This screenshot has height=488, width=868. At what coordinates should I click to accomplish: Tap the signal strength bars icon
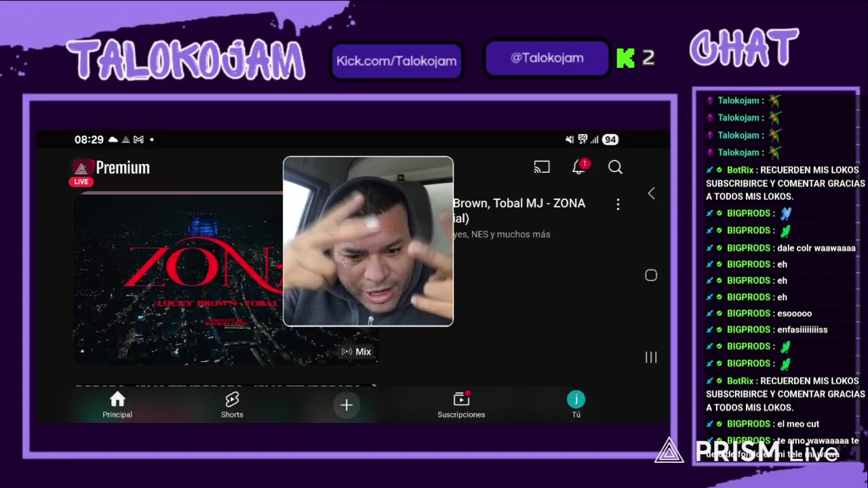pos(595,140)
